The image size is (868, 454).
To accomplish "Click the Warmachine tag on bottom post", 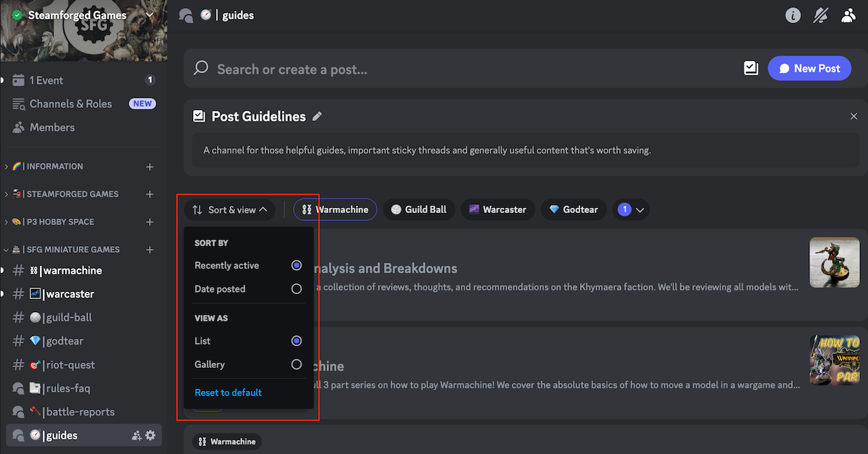I will [227, 442].
